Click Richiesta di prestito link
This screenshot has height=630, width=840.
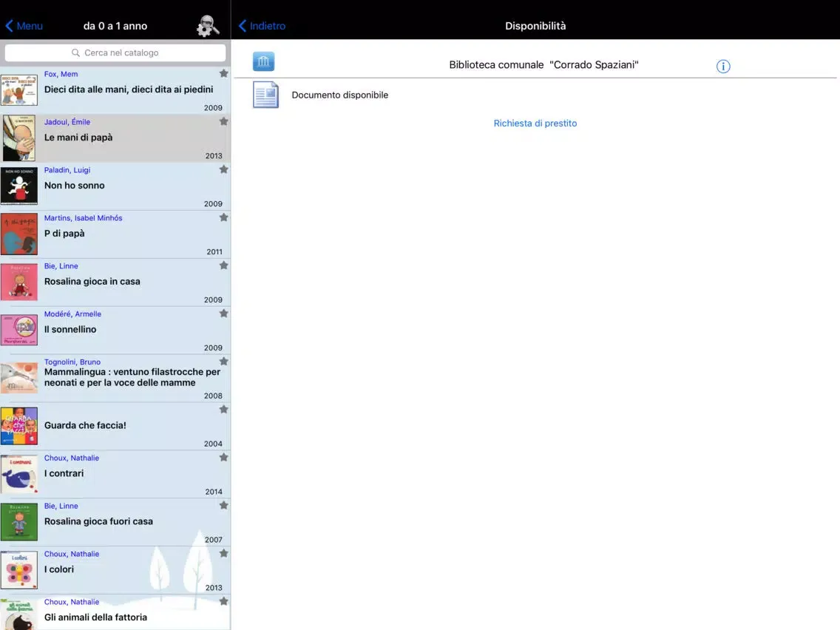tap(535, 123)
